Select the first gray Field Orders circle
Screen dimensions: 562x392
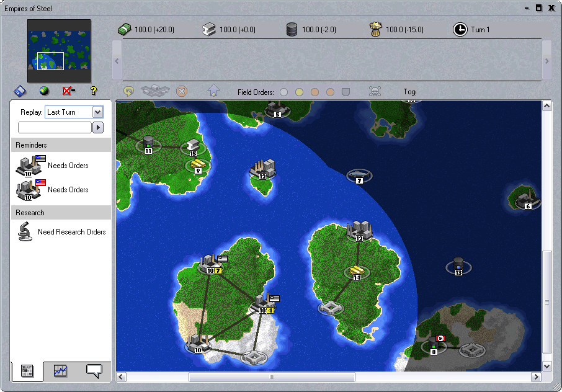283,92
